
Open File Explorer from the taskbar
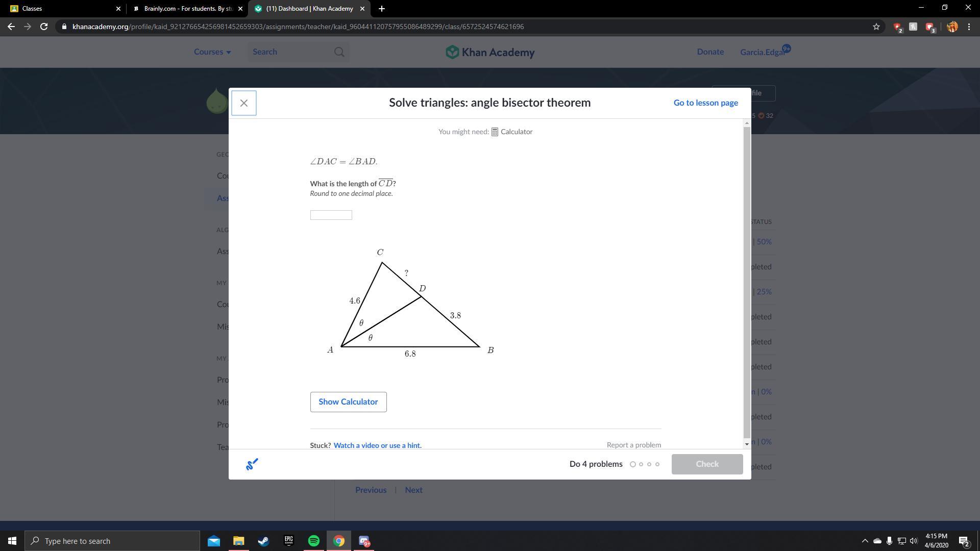(x=239, y=541)
